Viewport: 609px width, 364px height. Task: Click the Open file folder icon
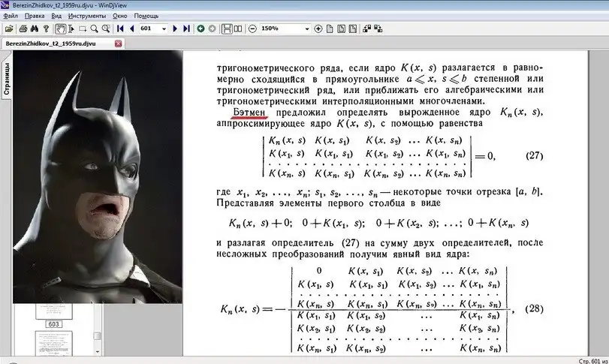(x=8, y=29)
